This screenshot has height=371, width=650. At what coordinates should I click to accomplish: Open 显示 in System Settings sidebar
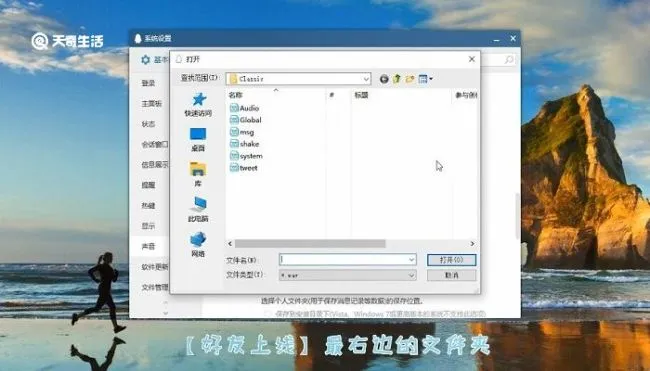tap(148, 226)
